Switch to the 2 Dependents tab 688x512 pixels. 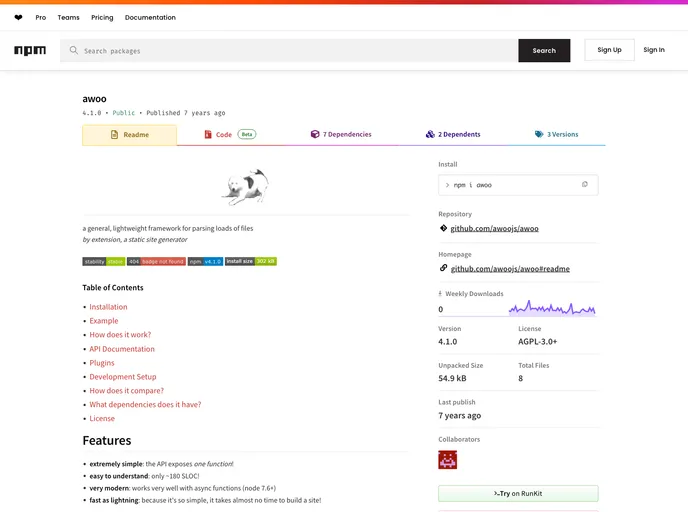453,135
